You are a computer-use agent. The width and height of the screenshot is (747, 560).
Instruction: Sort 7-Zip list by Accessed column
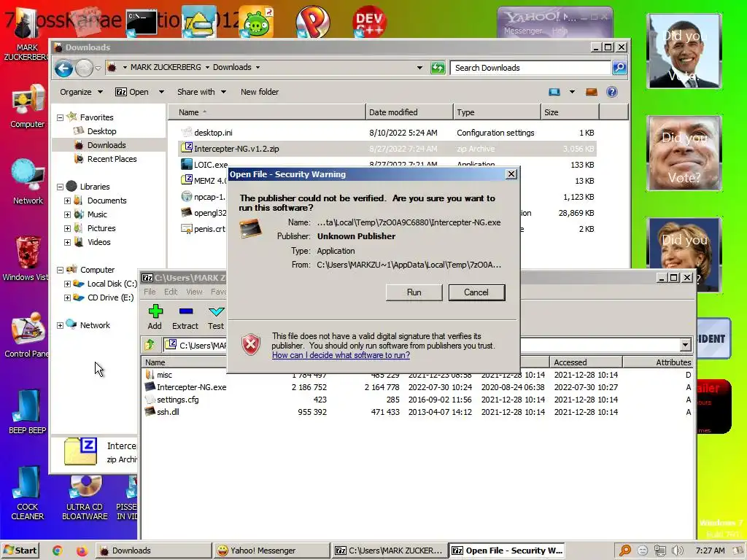586,362
